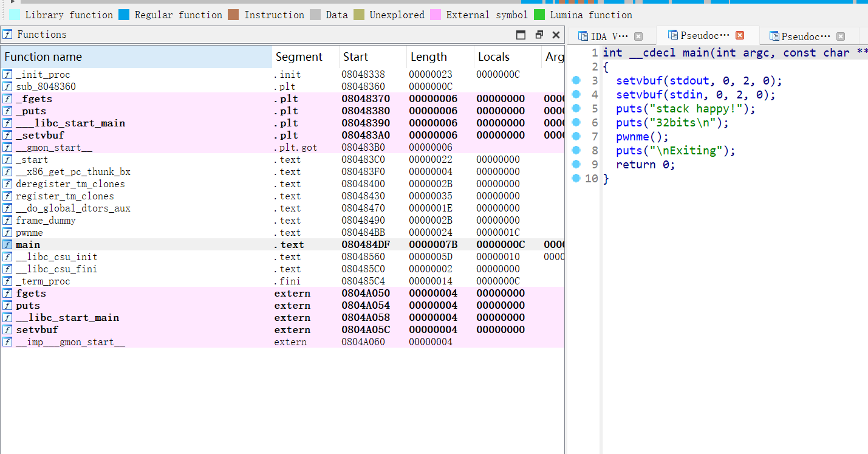The image size is (868, 454).
Task: Float the Functions panel using the restore icon
Action: pyautogui.click(x=539, y=35)
